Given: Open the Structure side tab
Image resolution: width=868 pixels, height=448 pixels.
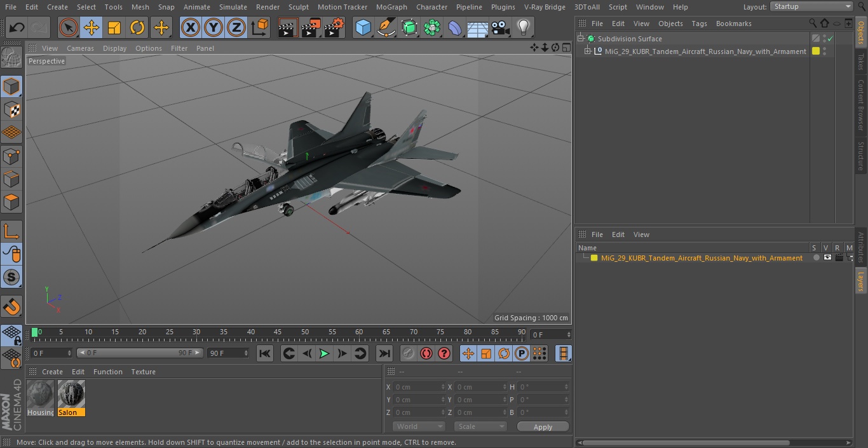Looking at the screenshot, I should coord(861,156).
